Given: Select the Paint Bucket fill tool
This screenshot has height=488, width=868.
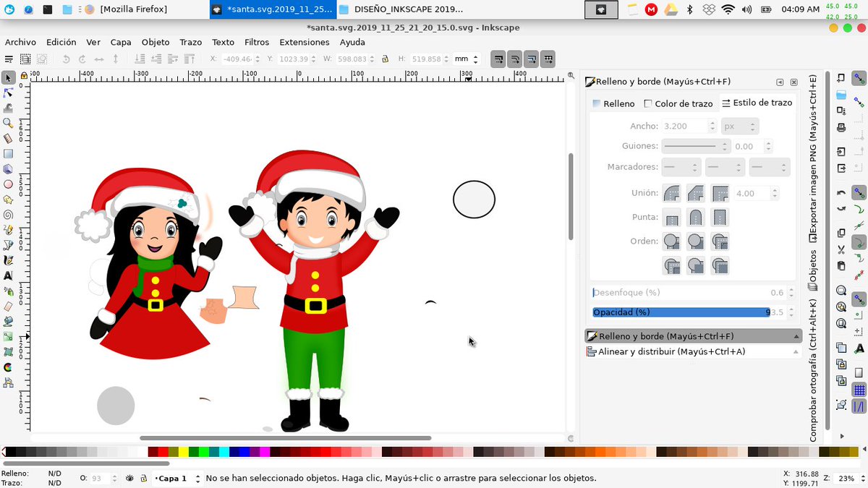Looking at the screenshot, I should coord(8,321).
